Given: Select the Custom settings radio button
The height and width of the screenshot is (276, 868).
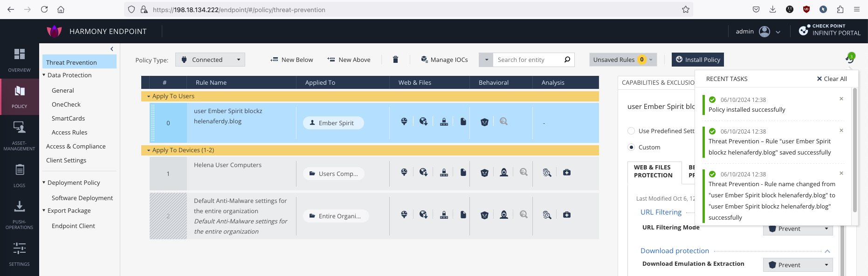Looking at the screenshot, I should [631, 148].
